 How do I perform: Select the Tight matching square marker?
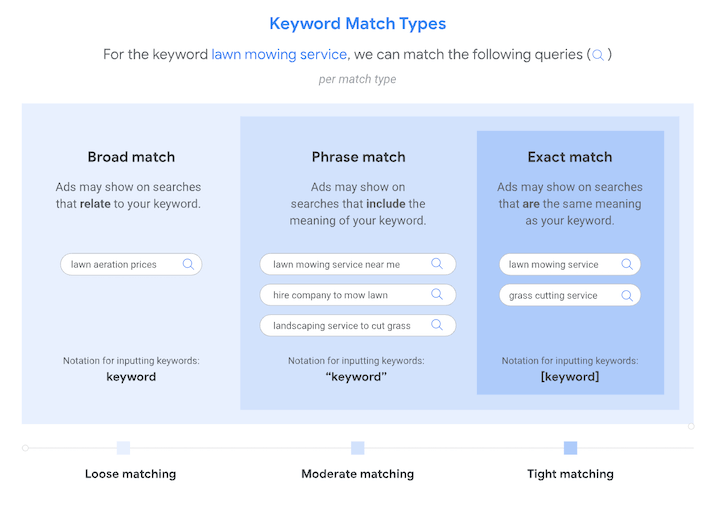570,448
